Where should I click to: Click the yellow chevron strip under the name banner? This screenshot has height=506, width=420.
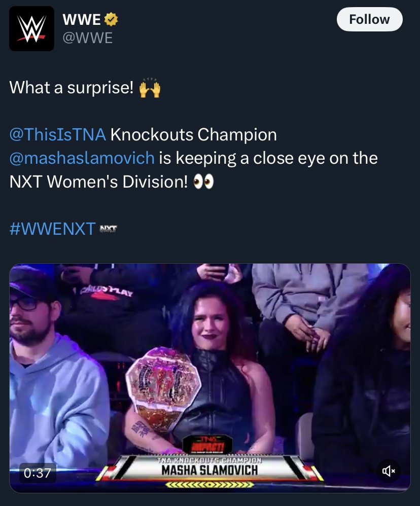[x=209, y=485]
